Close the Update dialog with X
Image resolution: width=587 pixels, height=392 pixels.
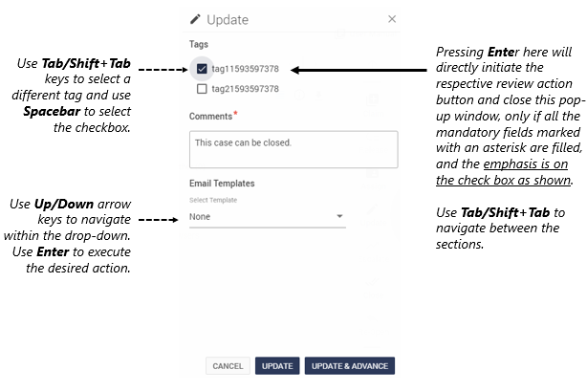tap(392, 19)
